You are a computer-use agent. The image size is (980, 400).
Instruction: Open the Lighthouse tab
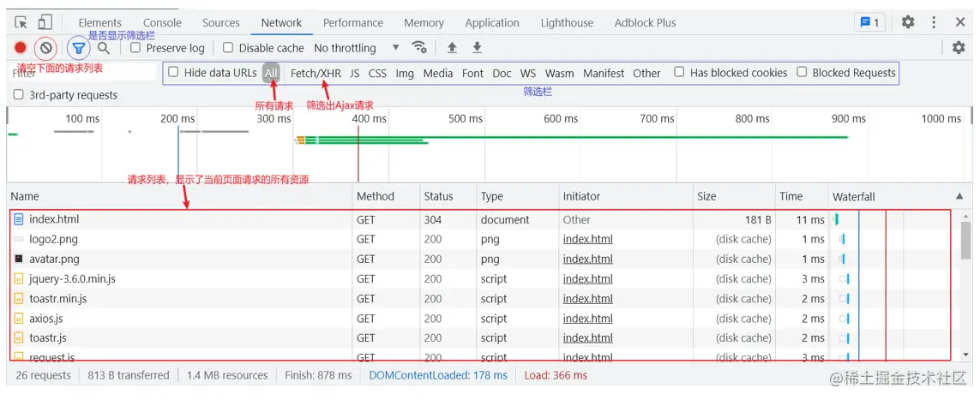pos(567,22)
